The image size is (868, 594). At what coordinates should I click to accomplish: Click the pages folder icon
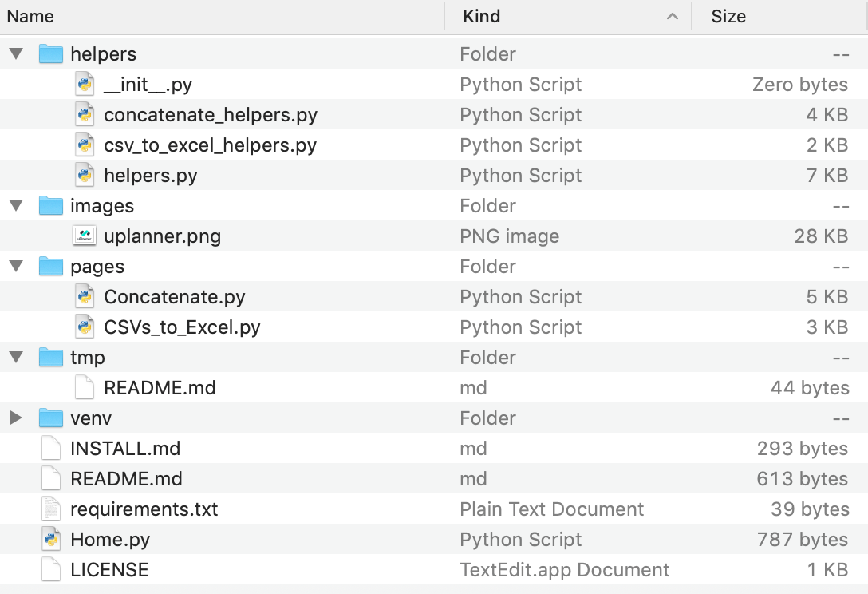point(51,266)
